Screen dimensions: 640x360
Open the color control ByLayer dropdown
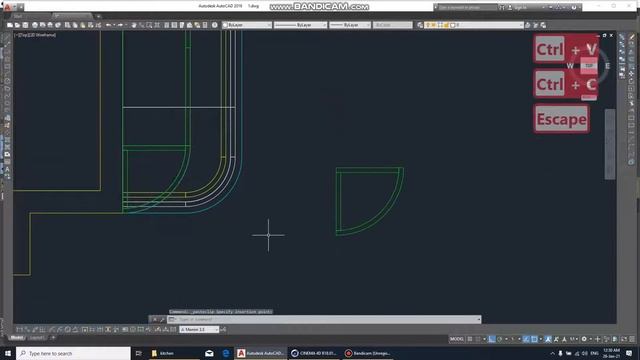pos(247,25)
